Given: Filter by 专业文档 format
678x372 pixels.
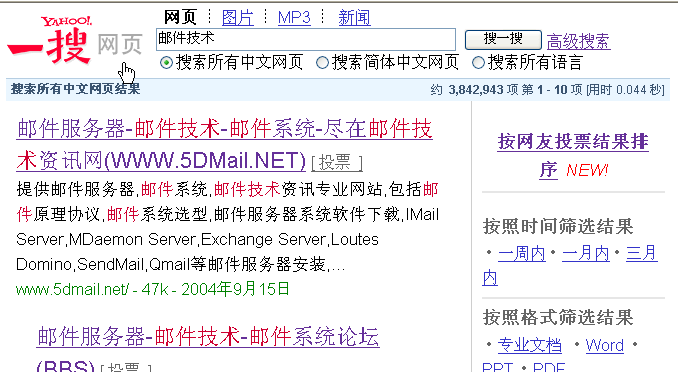Looking at the screenshot, I should coord(529,345).
